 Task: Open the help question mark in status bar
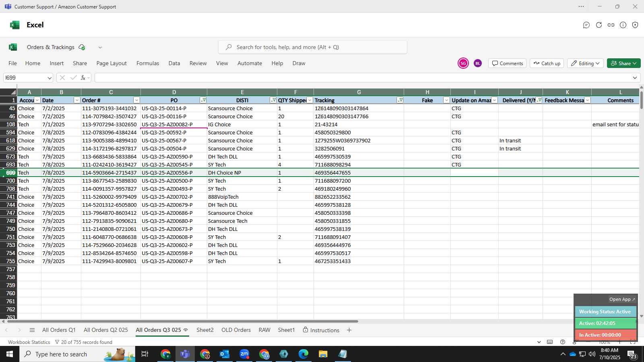pos(563,342)
